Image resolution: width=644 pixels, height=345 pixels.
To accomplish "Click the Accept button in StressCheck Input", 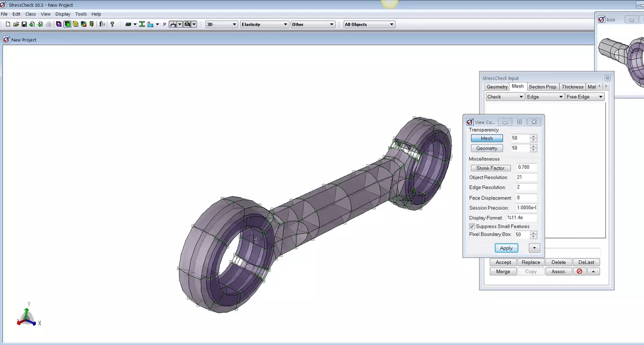I will coord(503,262).
